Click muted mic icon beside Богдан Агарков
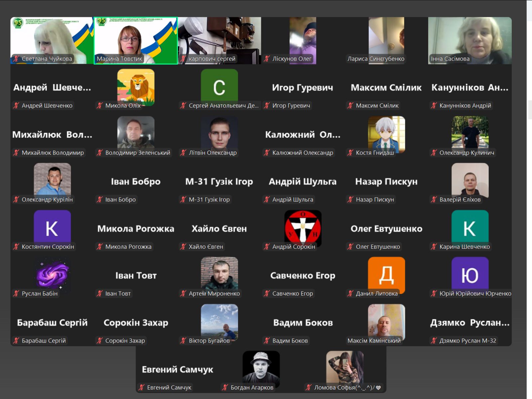532x399 pixels. pos(225,387)
